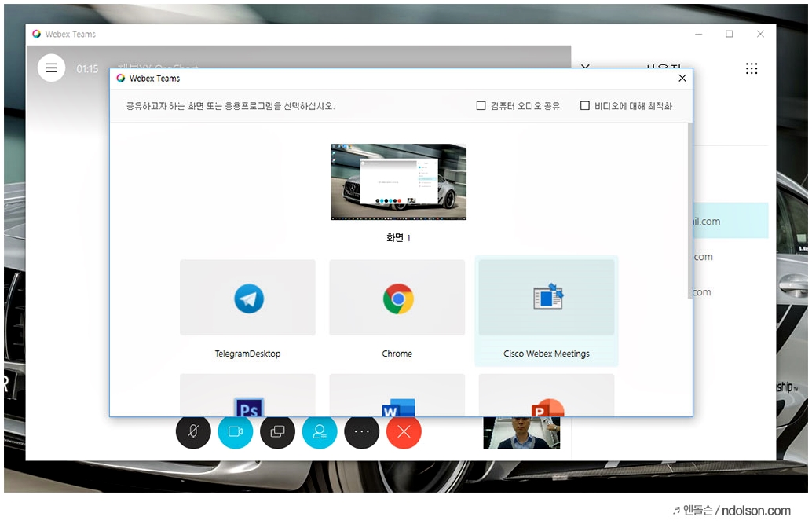Enable the optimize for video checkbox (비디오에 대해 최적화)
Screen dimensions: 812x524
[x=585, y=106]
